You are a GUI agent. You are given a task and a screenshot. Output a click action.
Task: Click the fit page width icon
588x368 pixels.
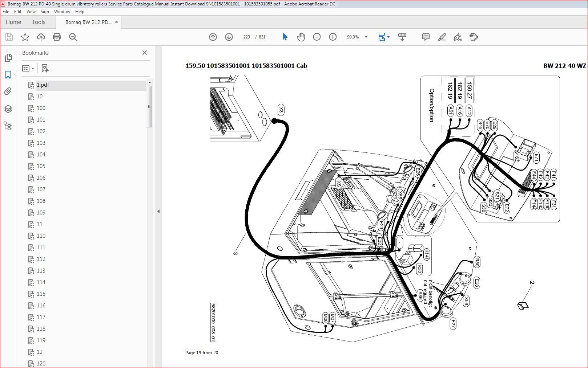382,37
